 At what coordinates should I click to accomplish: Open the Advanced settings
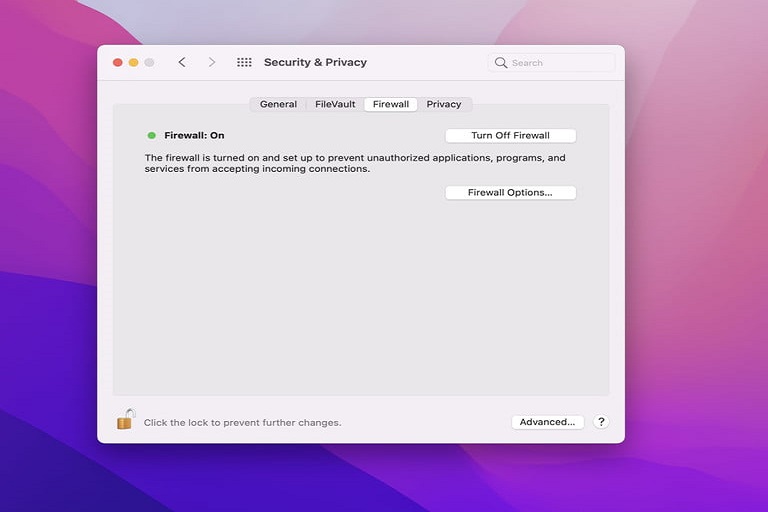[x=547, y=422]
